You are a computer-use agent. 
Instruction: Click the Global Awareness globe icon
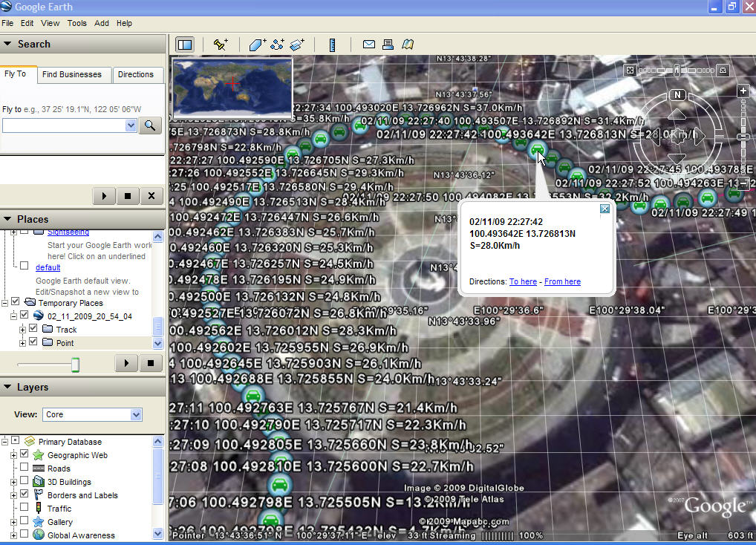tap(39, 535)
